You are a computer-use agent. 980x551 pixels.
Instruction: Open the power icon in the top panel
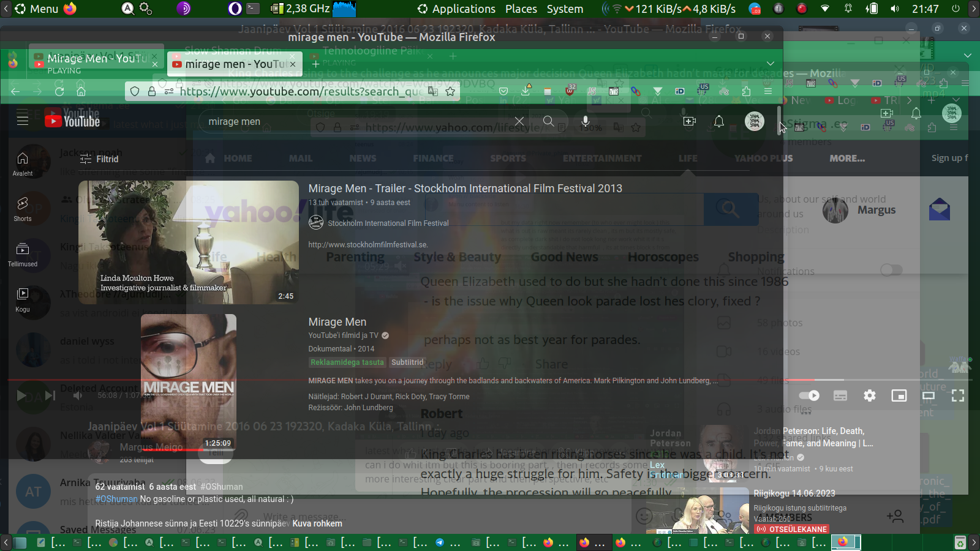click(956, 9)
